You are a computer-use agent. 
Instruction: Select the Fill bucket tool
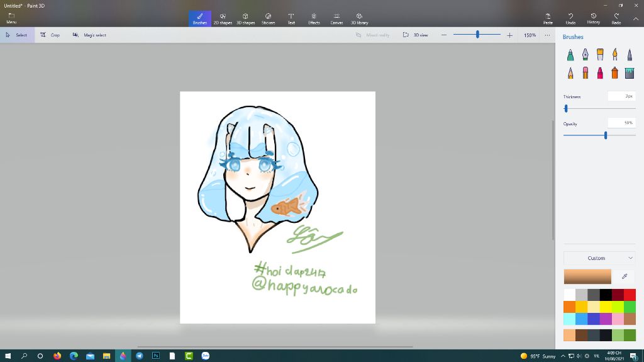(630, 73)
